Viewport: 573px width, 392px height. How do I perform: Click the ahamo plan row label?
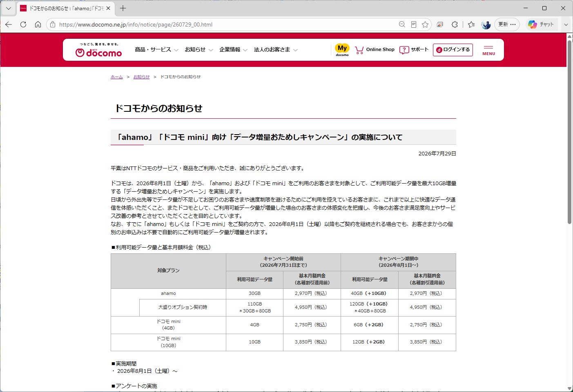point(168,293)
